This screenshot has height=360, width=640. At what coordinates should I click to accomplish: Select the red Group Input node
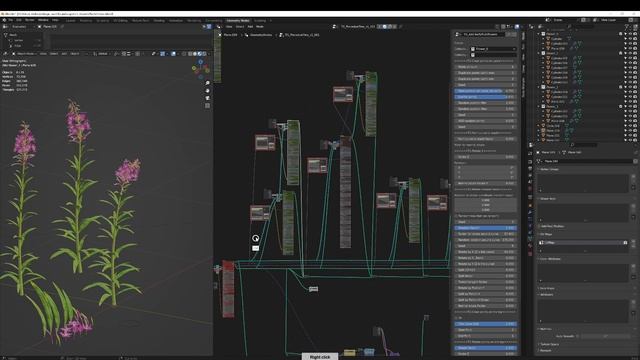228,289
